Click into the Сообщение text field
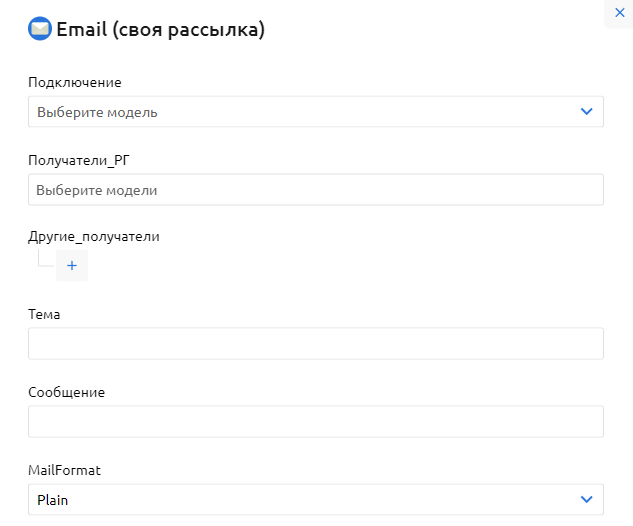 click(x=315, y=422)
